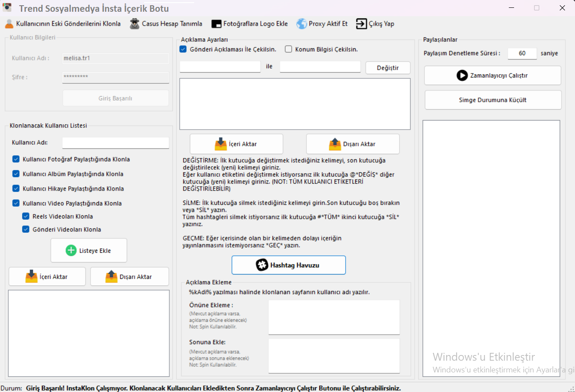This screenshot has height=392, width=575.
Task: Open Kullanıcının Eski Gönderilerini Klonla menu
Action: 68,24
